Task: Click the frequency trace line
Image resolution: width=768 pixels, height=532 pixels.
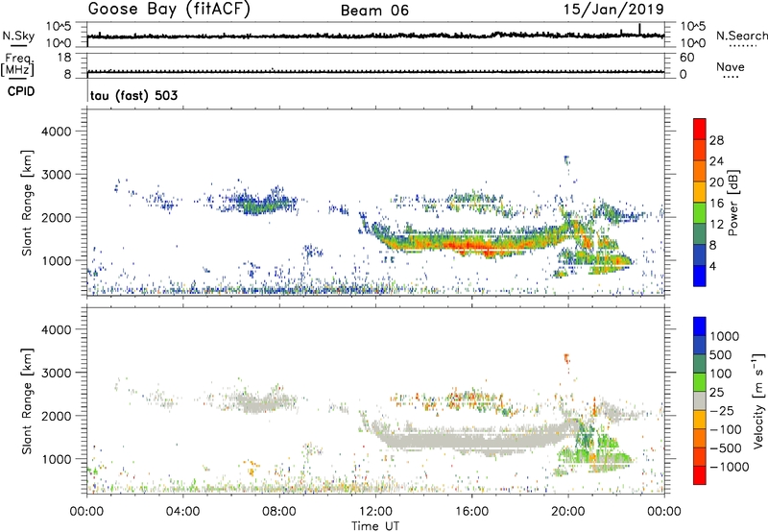Action: click(375, 72)
